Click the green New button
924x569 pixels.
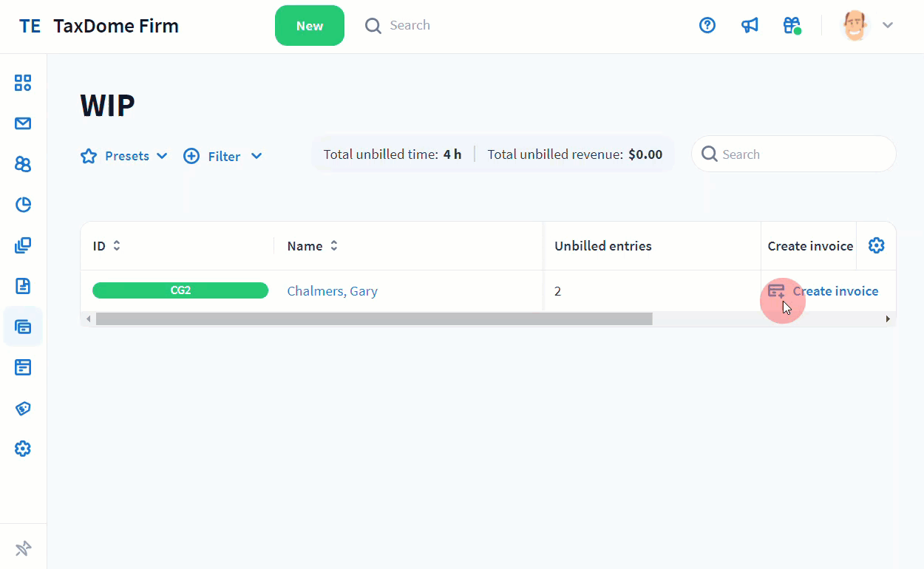(x=309, y=26)
